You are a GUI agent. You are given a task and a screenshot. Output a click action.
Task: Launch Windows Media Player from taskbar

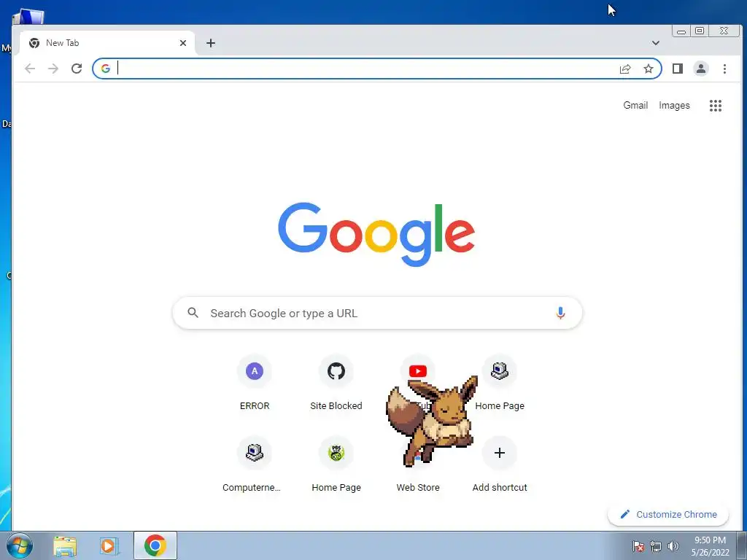[109, 545]
